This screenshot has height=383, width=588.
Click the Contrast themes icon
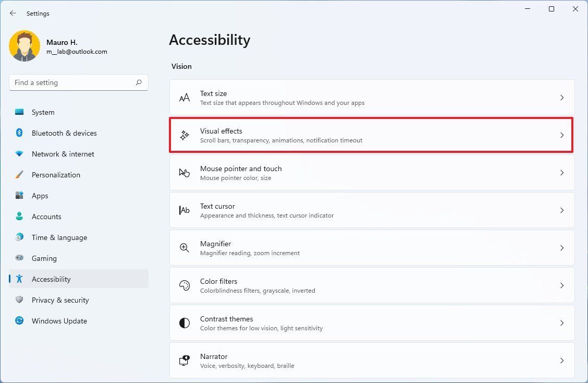(x=185, y=323)
